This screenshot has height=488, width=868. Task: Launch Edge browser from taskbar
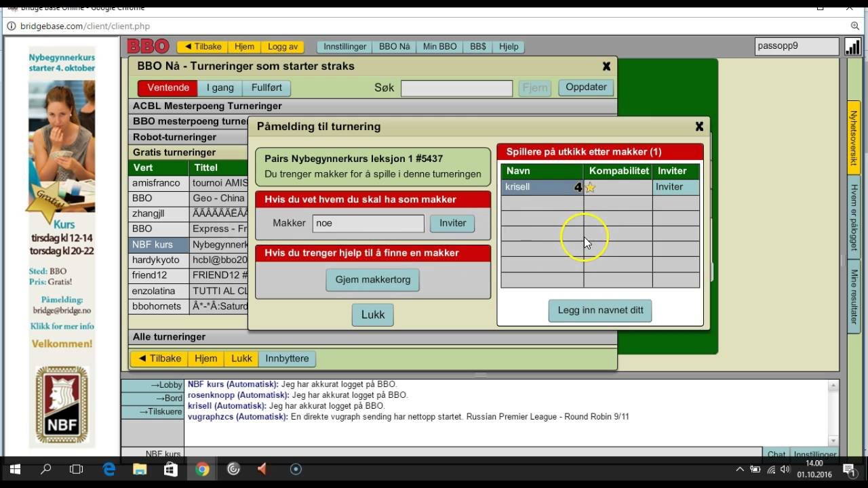coord(109,469)
